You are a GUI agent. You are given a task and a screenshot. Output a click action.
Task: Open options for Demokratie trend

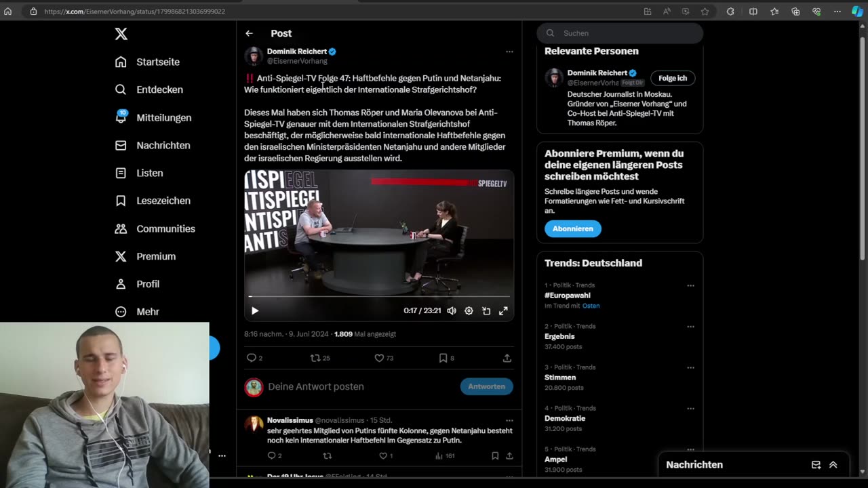tap(690, 408)
